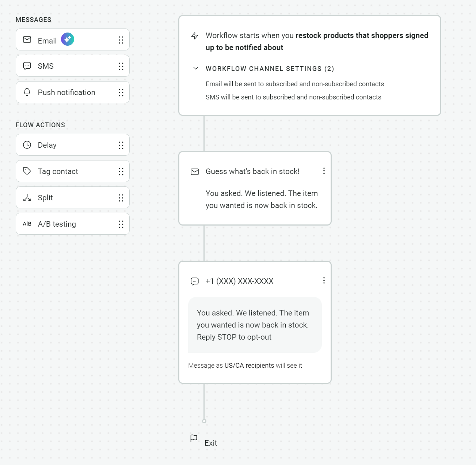Open the options menu on the SMS node
The height and width of the screenshot is (465, 476).
coord(324,280)
